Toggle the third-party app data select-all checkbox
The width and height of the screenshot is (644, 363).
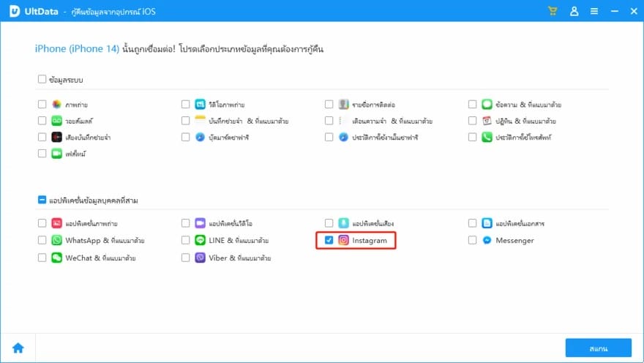(42, 200)
